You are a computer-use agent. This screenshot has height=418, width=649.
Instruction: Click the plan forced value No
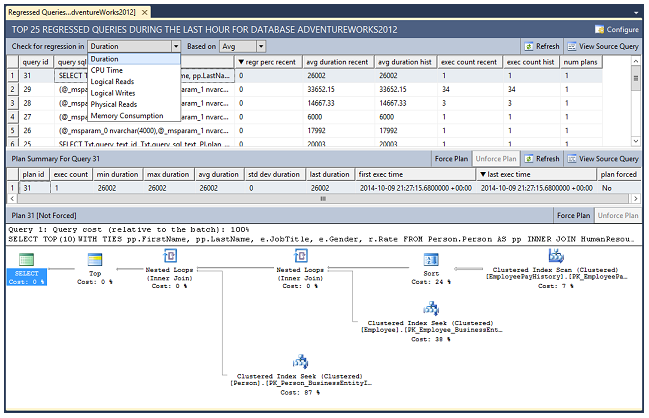pos(606,188)
